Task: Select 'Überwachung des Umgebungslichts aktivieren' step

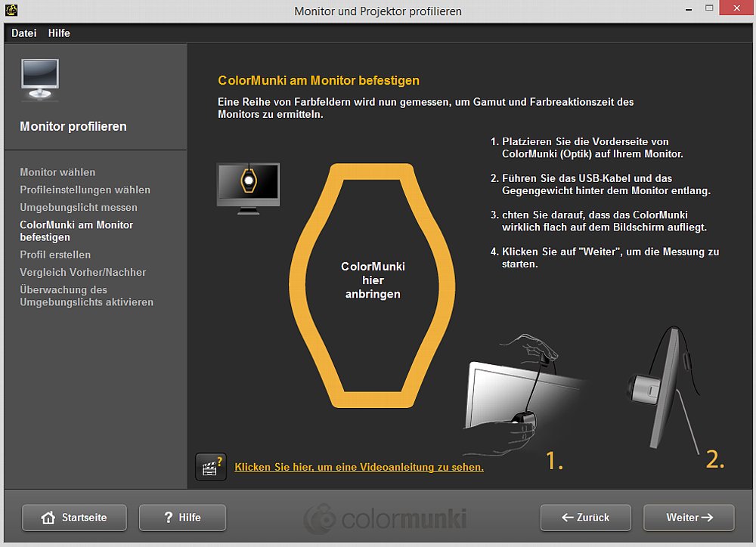Action: coord(86,296)
